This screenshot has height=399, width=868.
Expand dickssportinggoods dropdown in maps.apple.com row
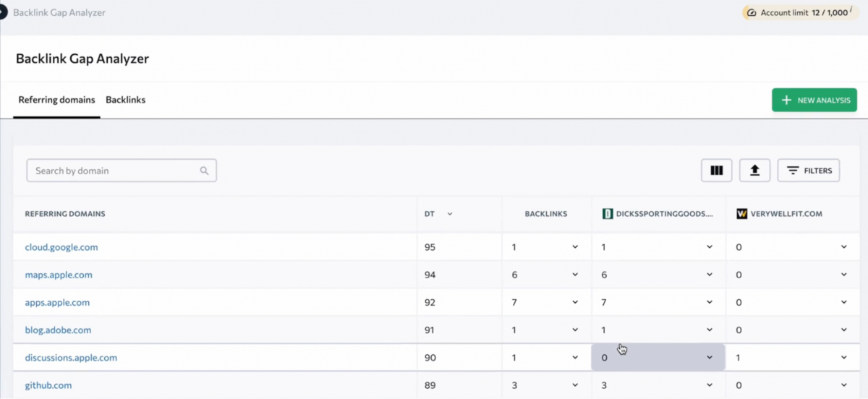pos(710,275)
